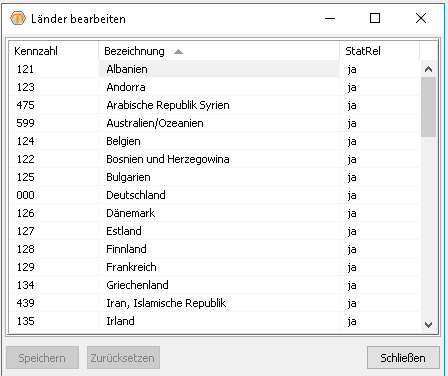The width and height of the screenshot is (448, 376).
Task: Maximize the Länder bearbeiten window
Action: [x=375, y=18]
